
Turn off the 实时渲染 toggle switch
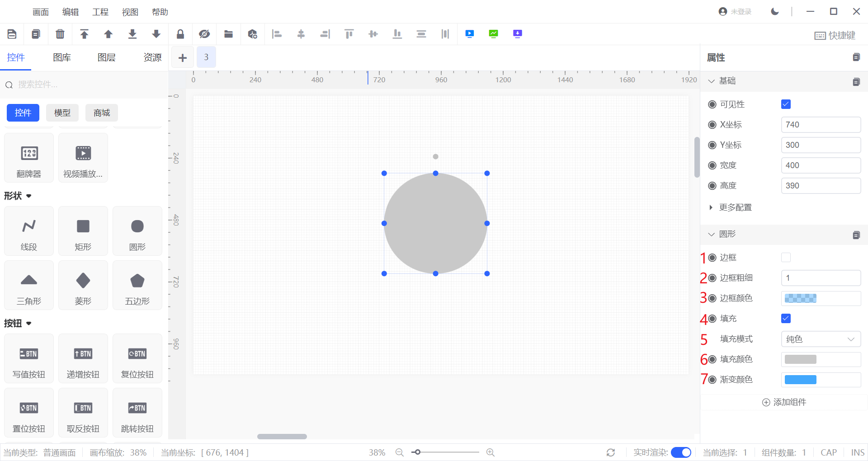pyautogui.click(x=681, y=452)
